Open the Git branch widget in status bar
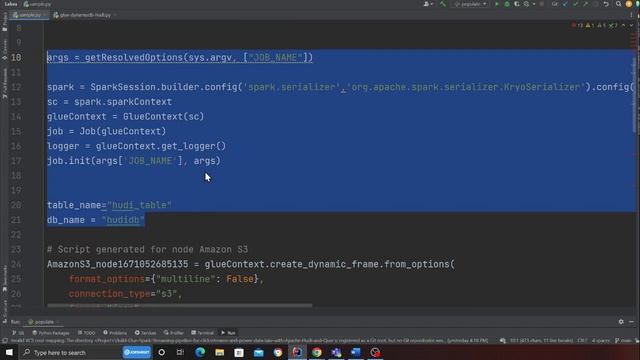This screenshot has height=360, width=640. [x=624, y=340]
